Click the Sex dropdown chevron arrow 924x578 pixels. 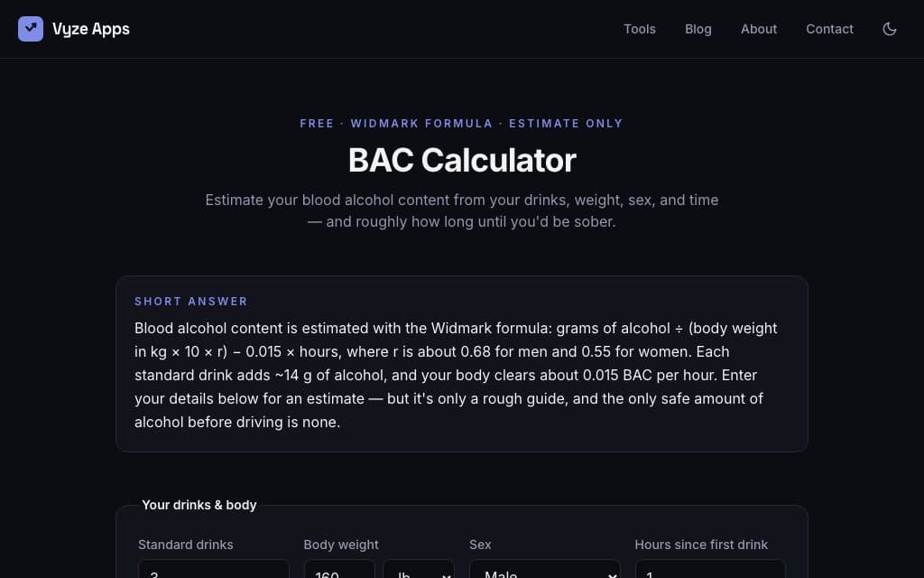pos(612,574)
